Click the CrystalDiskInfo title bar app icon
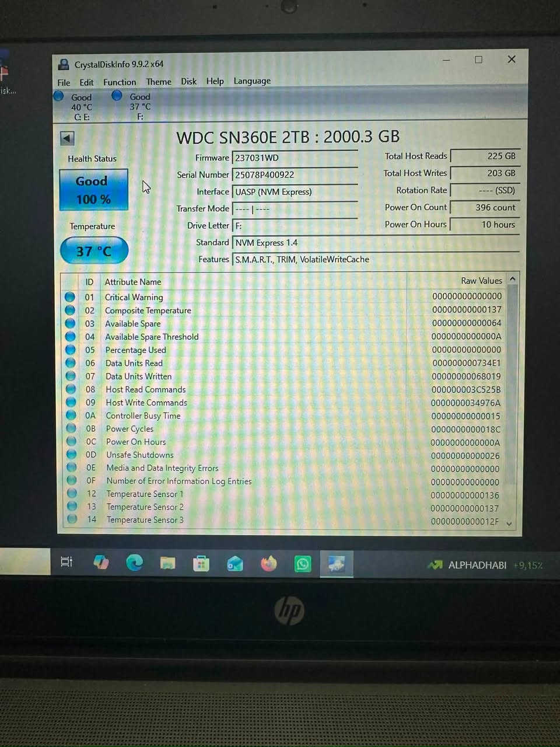Screen dimensions: 560x747 [x=64, y=64]
